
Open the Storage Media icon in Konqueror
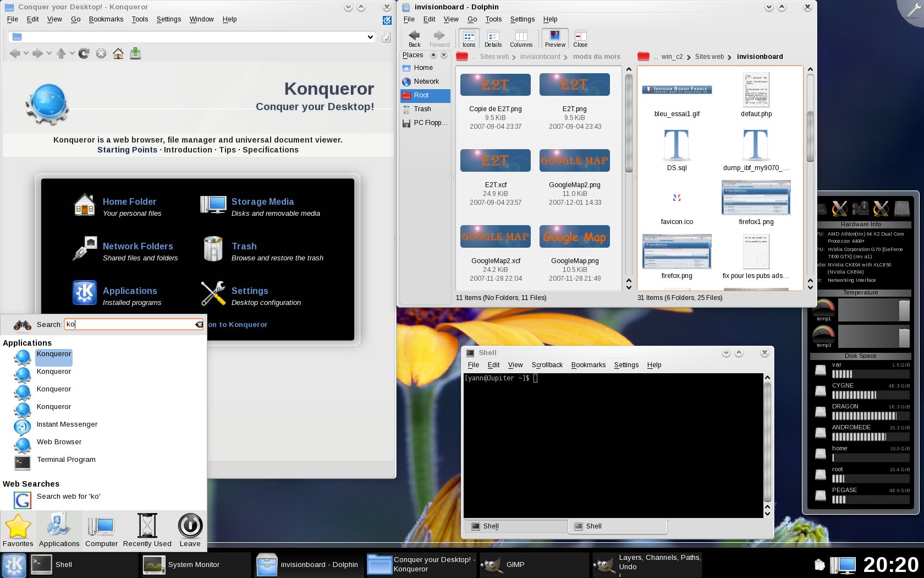(x=213, y=205)
